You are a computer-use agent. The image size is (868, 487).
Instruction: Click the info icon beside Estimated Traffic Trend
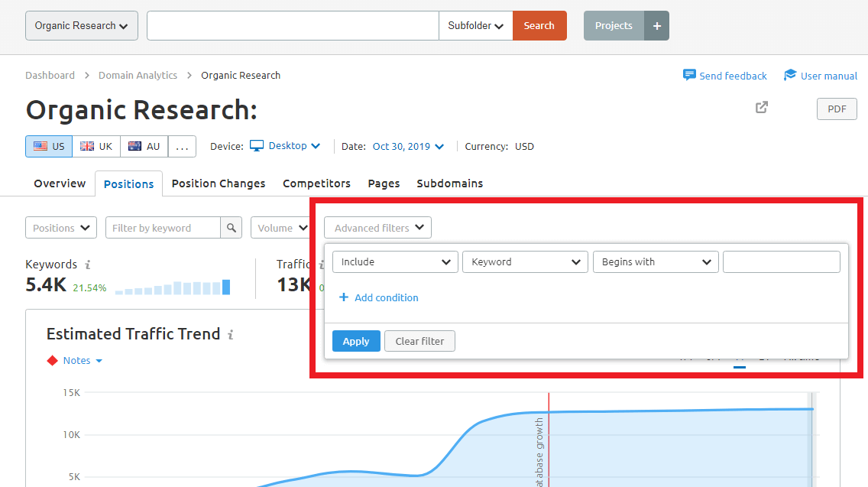tap(232, 334)
